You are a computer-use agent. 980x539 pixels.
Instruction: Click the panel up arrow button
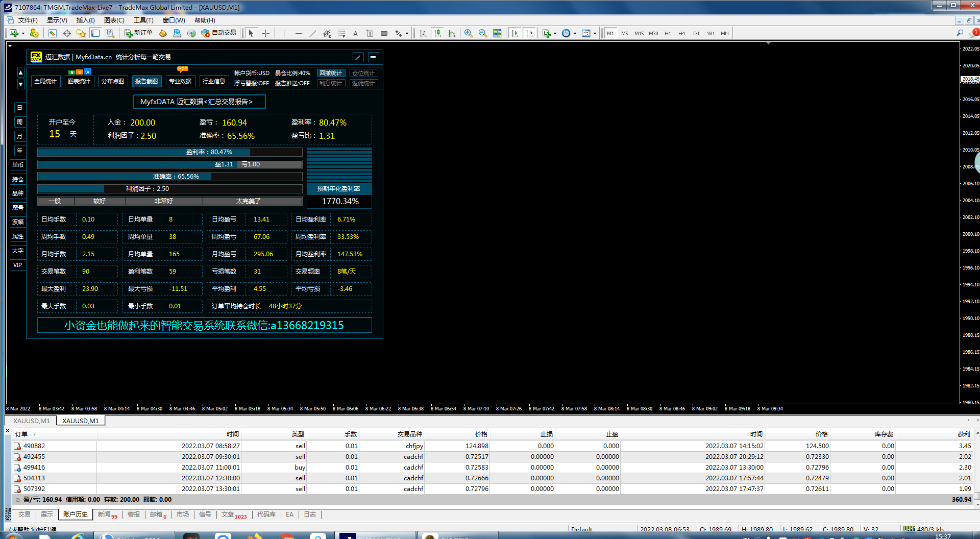(x=21, y=73)
